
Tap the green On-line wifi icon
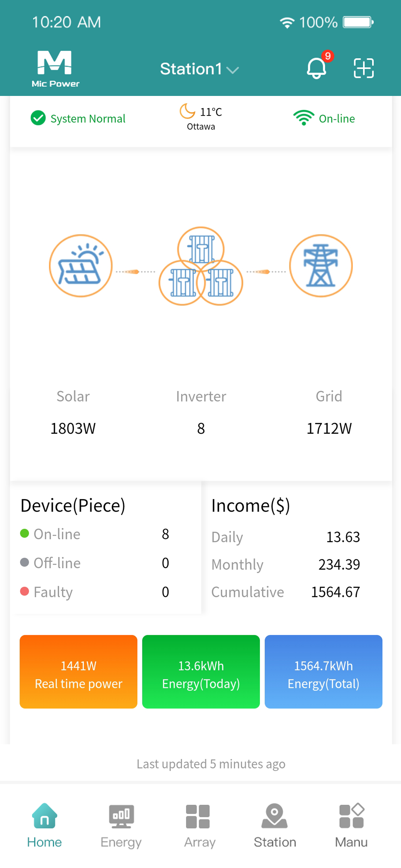[x=303, y=118]
